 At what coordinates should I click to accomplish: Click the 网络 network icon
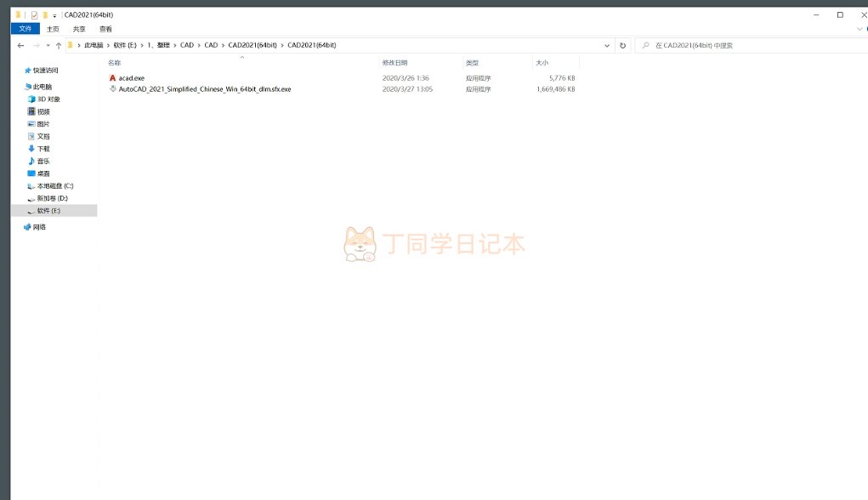pyautogui.click(x=27, y=227)
